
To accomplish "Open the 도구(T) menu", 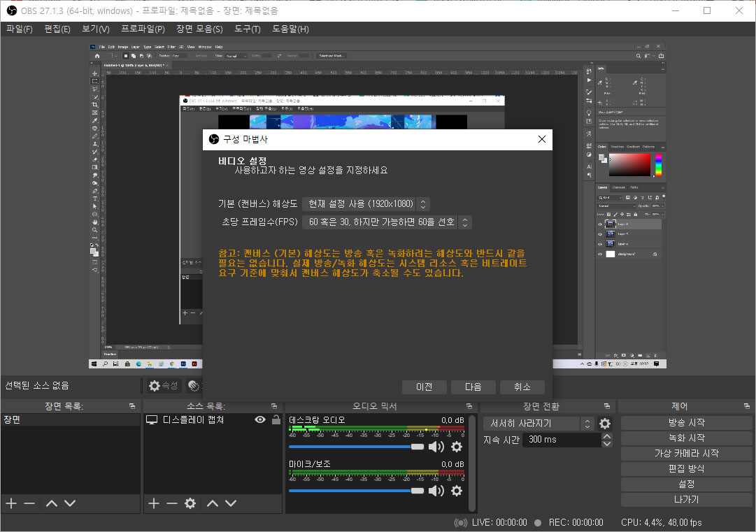I will pos(248,29).
